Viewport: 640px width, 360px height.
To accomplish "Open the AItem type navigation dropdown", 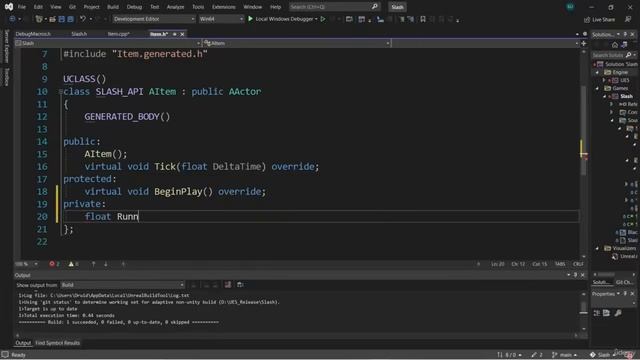I will click(x=296, y=43).
